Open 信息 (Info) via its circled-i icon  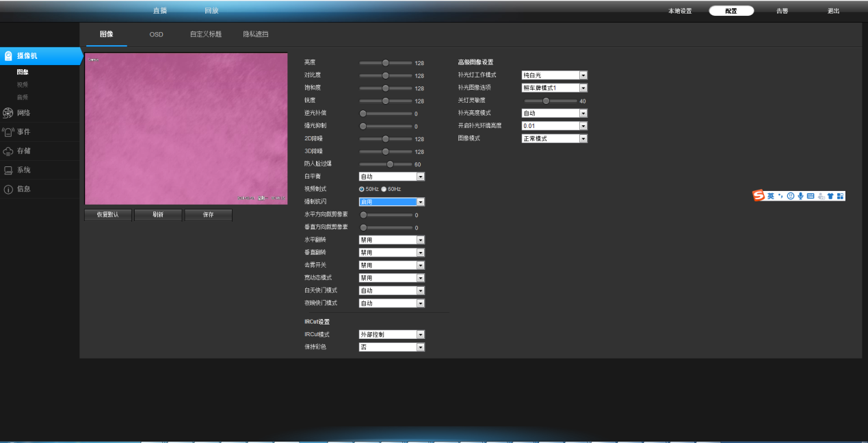coord(8,189)
